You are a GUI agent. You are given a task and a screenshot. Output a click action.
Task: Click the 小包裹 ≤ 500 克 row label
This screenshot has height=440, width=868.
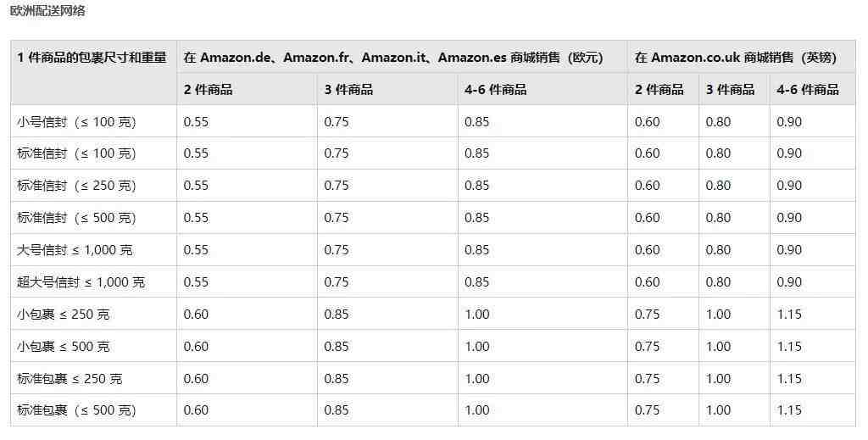tap(63, 347)
